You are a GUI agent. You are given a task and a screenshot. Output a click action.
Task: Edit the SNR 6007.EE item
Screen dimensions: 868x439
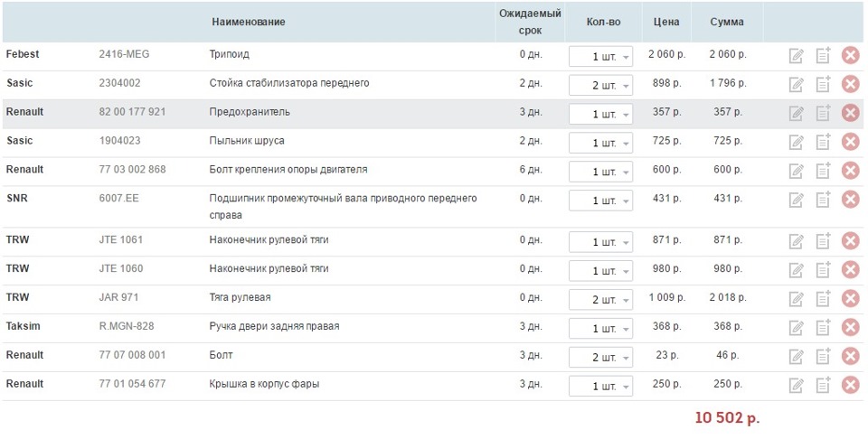(x=797, y=200)
